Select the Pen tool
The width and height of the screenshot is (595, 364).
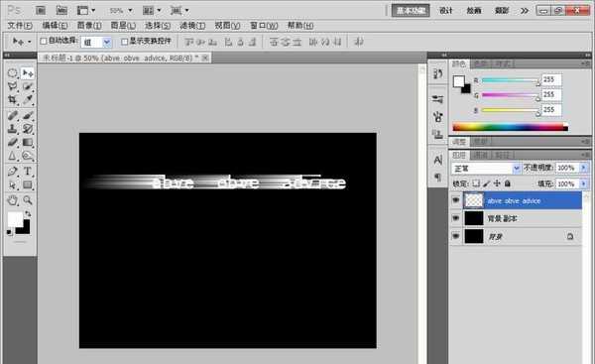[x=12, y=172]
